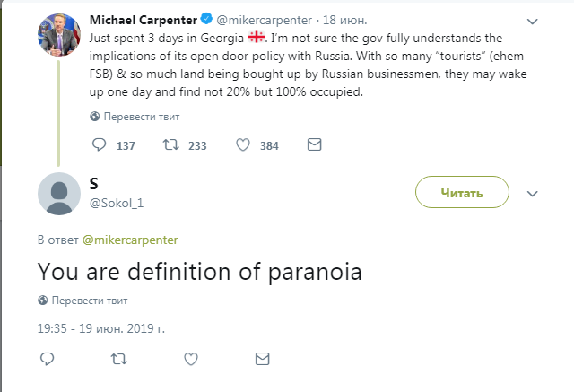Send Michael Carpenter's tweet via direct message
The width and height of the screenshot is (574, 392).
(x=314, y=145)
